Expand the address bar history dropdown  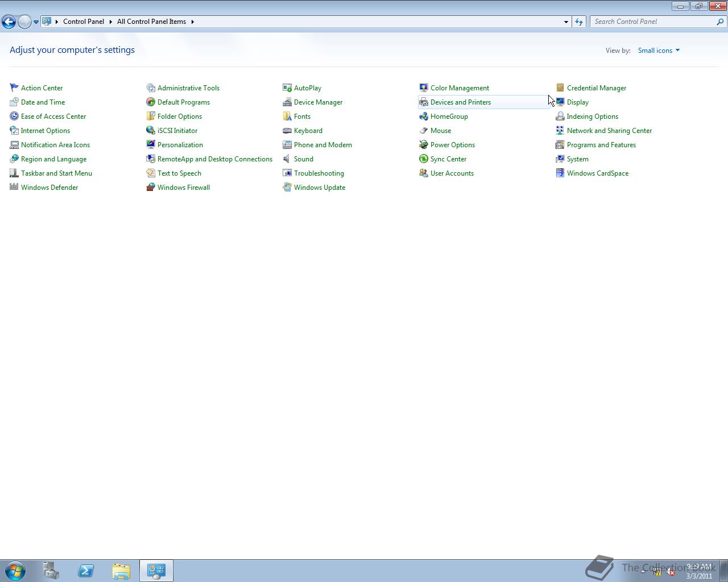pyautogui.click(x=566, y=22)
